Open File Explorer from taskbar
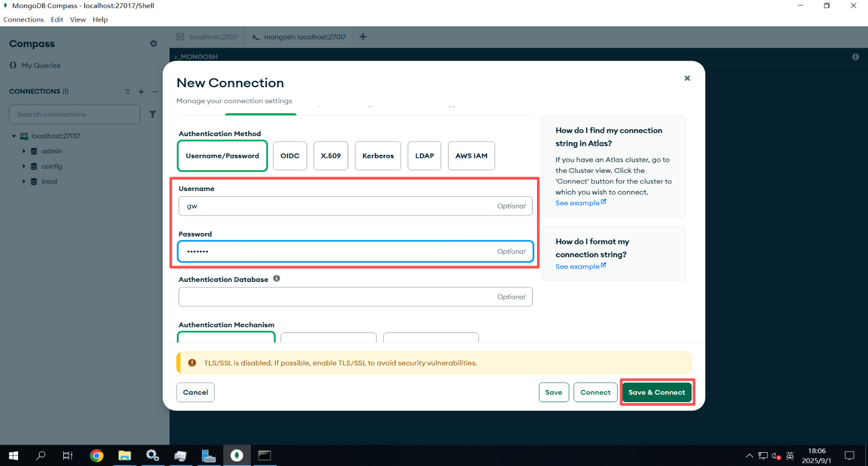 (x=124, y=455)
